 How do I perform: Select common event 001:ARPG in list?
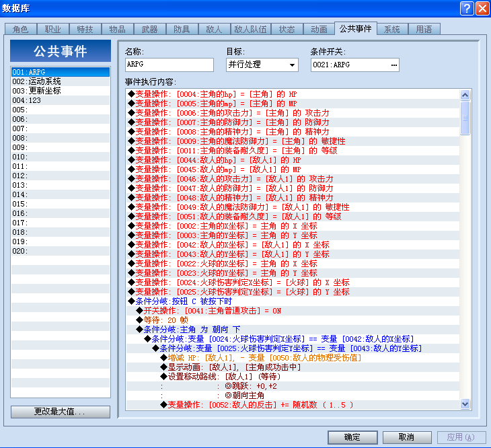click(x=61, y=72)
